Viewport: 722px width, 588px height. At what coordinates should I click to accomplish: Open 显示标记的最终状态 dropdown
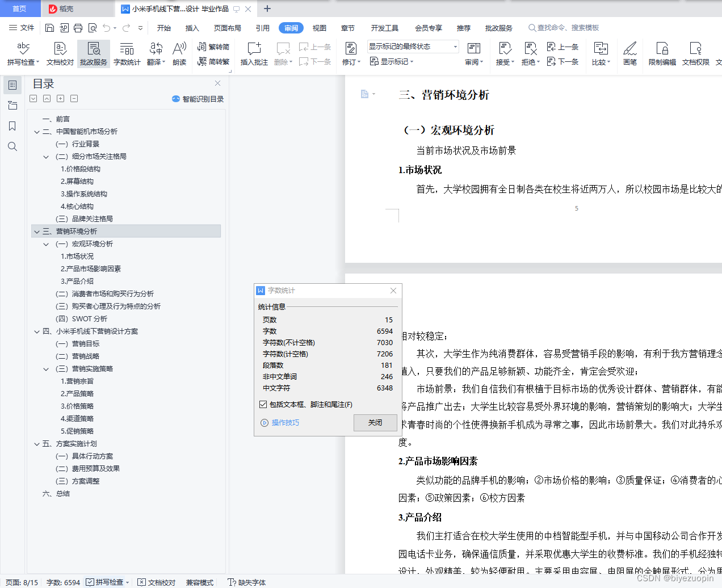tap(413, 47)
